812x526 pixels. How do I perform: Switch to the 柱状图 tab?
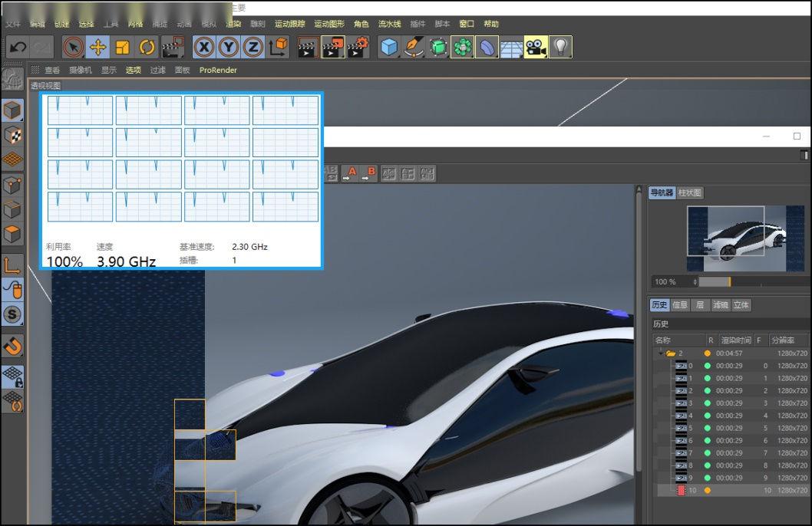690,192
